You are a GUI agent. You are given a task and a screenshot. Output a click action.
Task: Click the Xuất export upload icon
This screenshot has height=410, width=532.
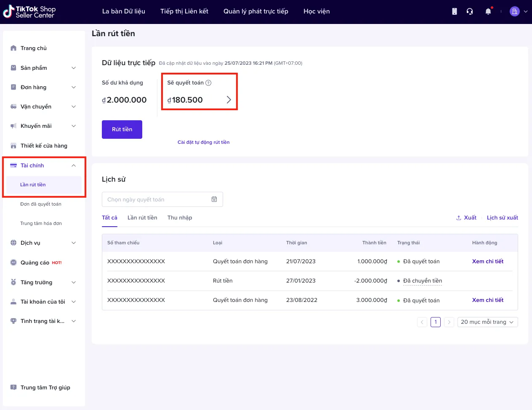pos(459,218)
